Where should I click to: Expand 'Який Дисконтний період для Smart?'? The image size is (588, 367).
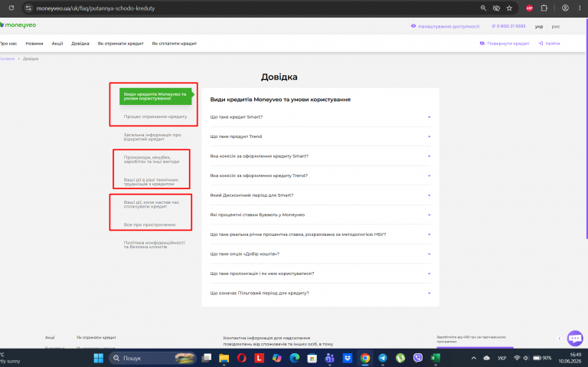pos(320,195)
